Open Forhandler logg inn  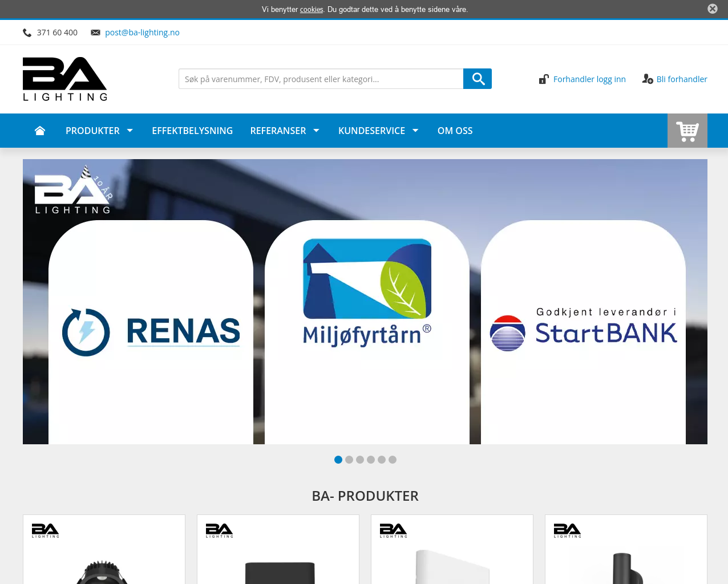tap(589, 79)
